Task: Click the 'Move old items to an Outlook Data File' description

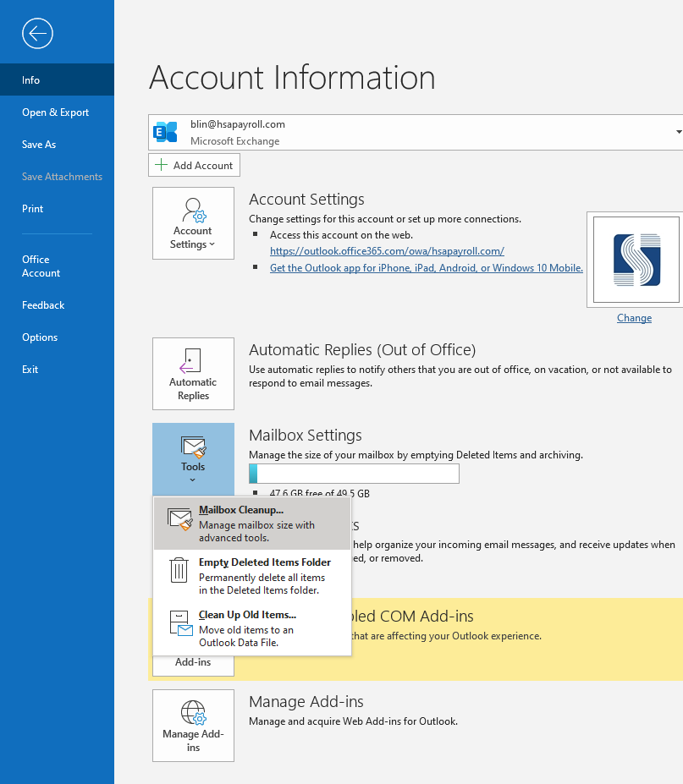Action: point(246,636)
